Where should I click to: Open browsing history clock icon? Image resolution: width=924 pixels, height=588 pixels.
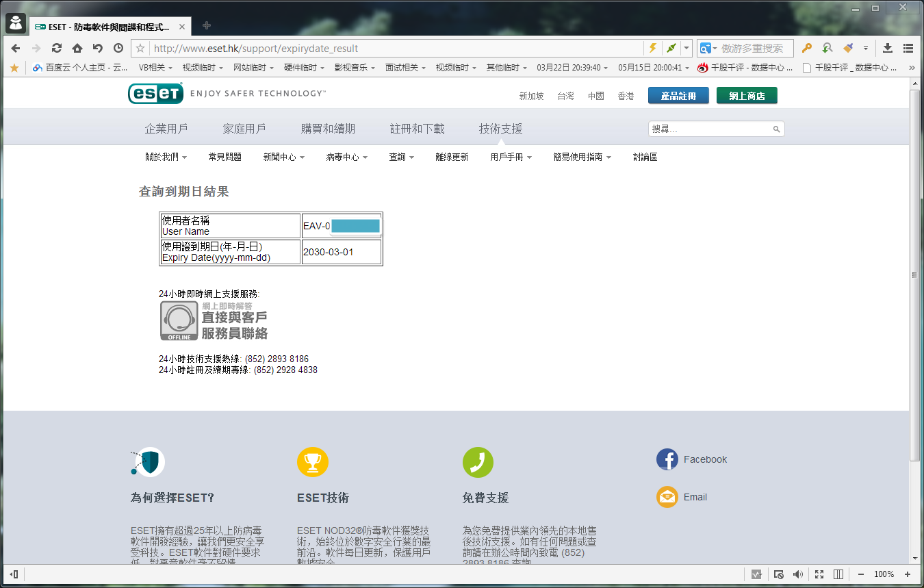(118, 48)
